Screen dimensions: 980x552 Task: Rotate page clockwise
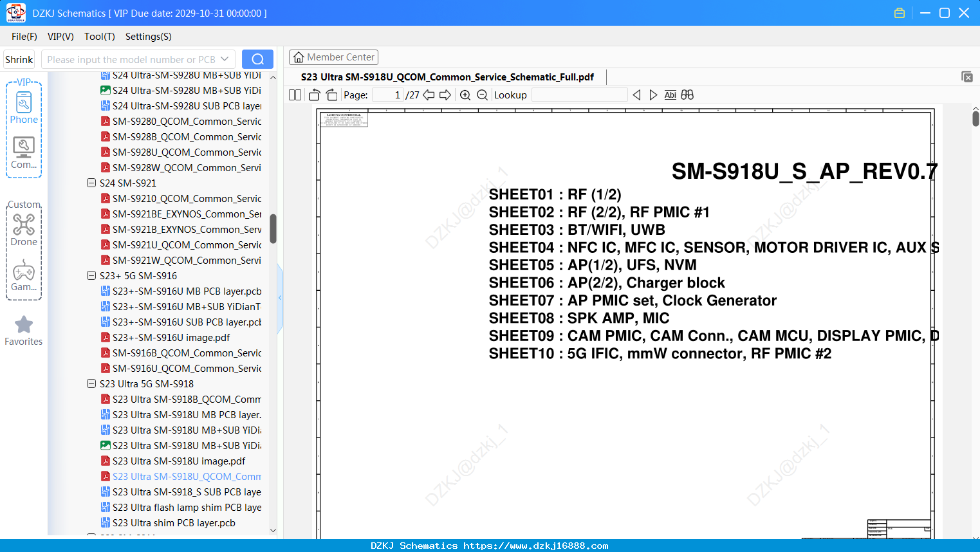332,95
